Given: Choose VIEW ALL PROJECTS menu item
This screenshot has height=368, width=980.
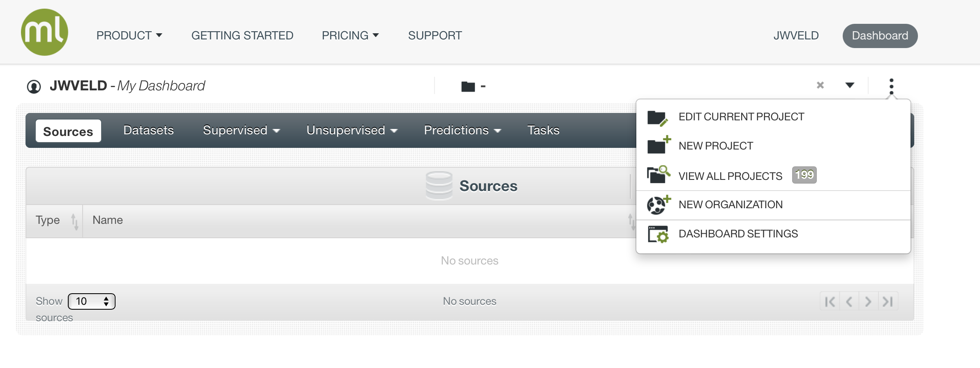Looking at the screenshot, I should [x=773, y=176].
